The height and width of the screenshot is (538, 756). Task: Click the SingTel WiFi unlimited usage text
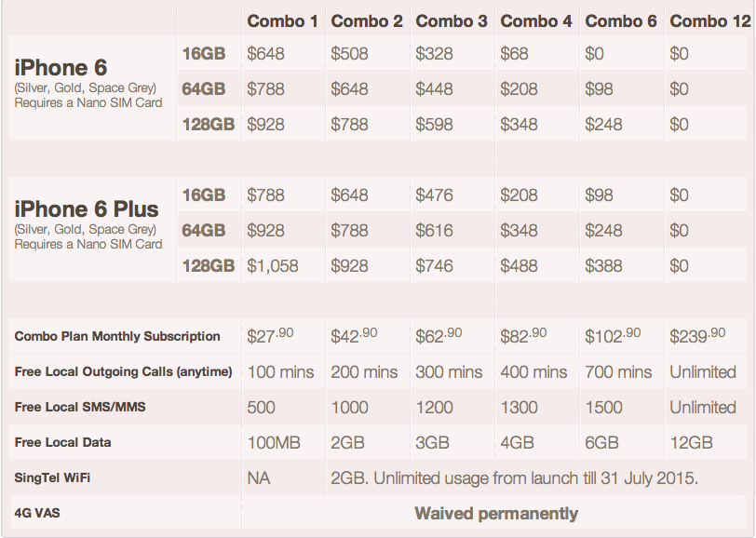(514, 477)
